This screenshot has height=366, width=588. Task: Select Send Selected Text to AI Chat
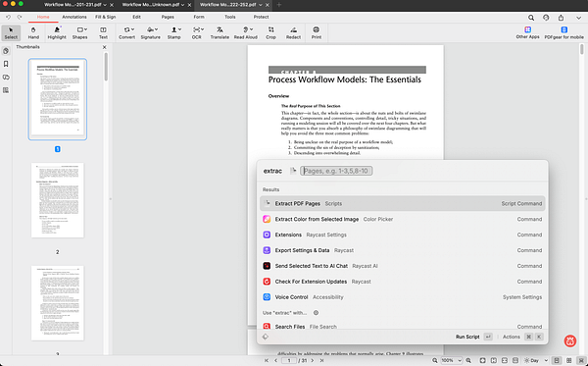pyautogui.click(x=402, y=266)
